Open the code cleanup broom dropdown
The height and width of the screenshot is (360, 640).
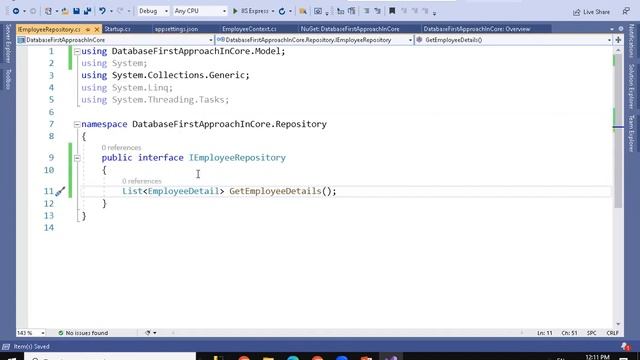151,333
